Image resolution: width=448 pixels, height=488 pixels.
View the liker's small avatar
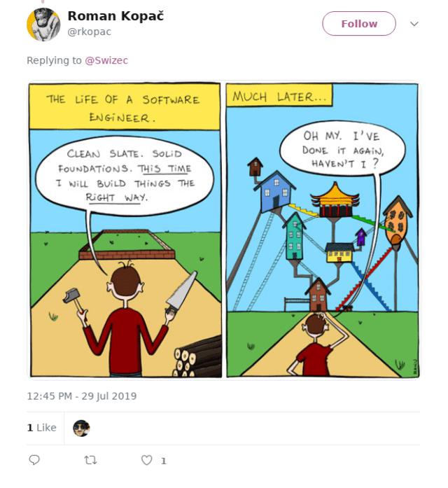click(81, 428)
